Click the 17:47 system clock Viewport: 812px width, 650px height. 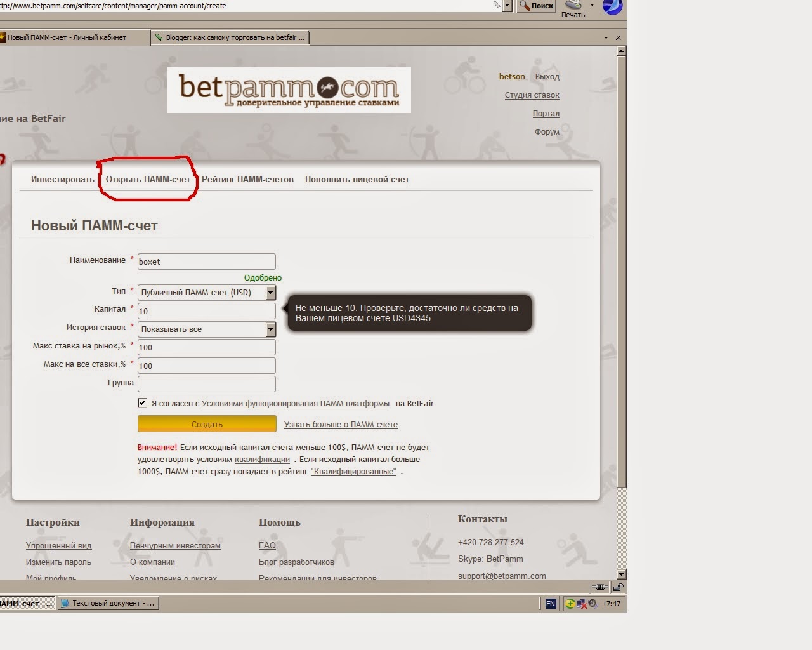[x=612, y=604]
